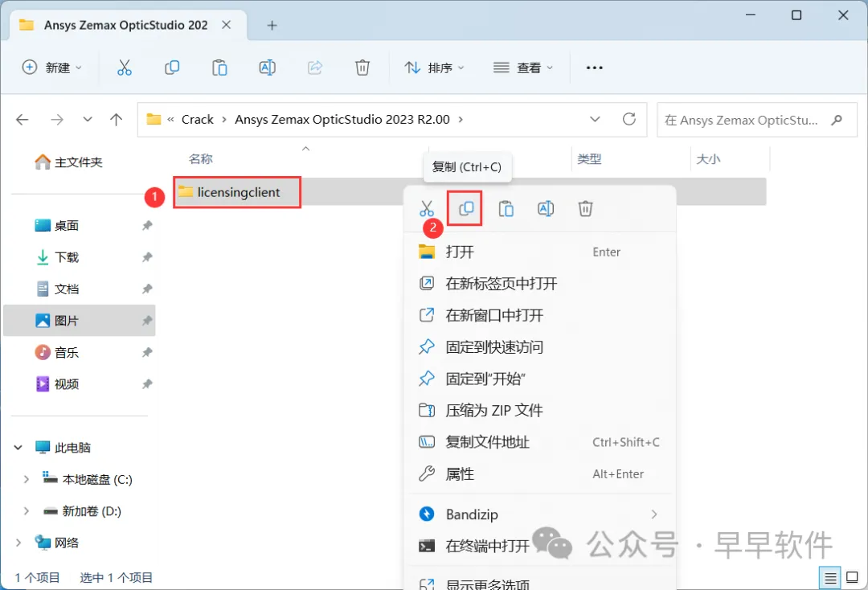Click Ansys Zemax OpticStudio 2023 R2.00 breadcrumb
Image resolution: width=868 pixels, height=590 pixels.
(x=342, y=120)
